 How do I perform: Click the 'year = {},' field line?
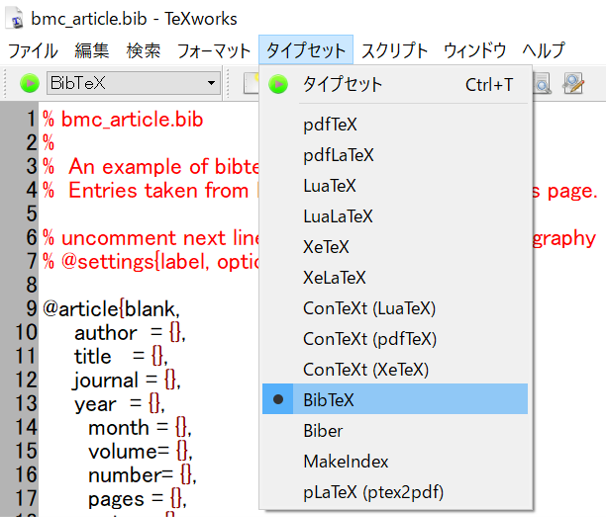coord(120,404)
